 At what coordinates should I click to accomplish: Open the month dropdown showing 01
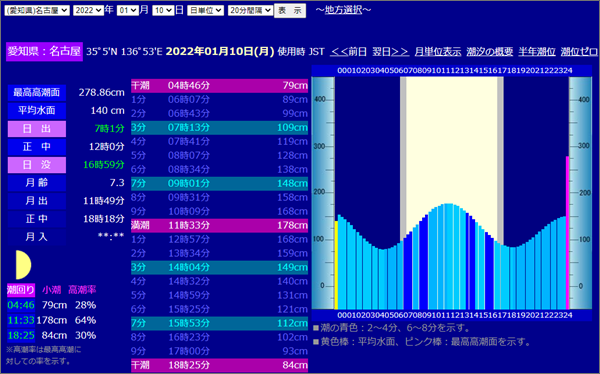pyautogui.click(x=127, y=10)
